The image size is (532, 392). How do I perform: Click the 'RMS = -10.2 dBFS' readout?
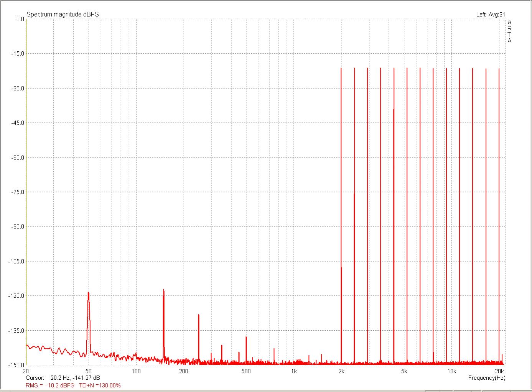pyautogui.click(x=50, y=385)
